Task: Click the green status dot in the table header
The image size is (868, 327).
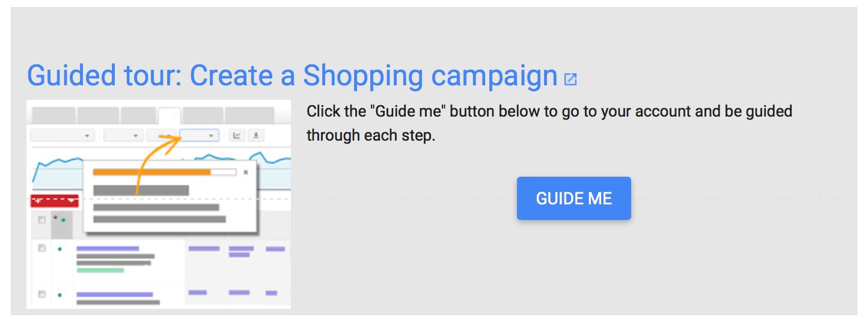Action: (x=63, y=220)
